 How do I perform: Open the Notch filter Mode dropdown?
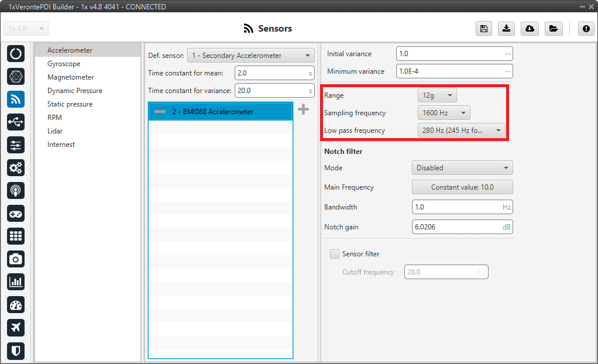(x=462, y=168)
